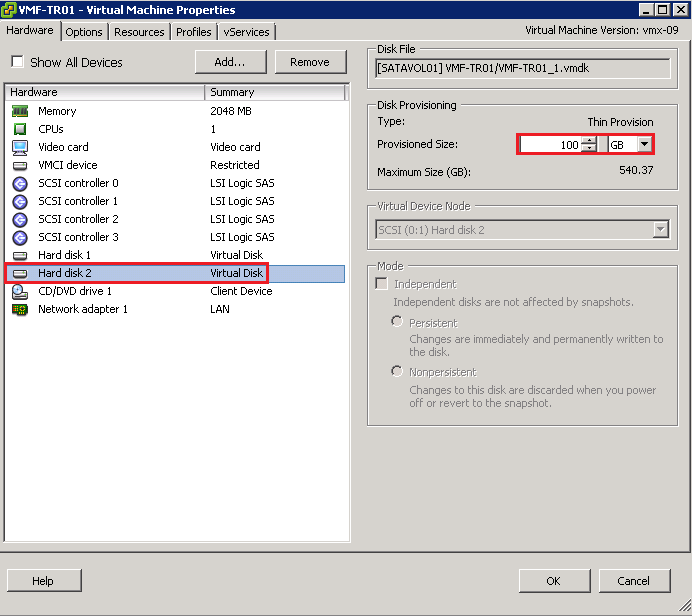Viewport: 692px width, 616px height.
Task: Click the Video card icon
Action: (20, 147)
